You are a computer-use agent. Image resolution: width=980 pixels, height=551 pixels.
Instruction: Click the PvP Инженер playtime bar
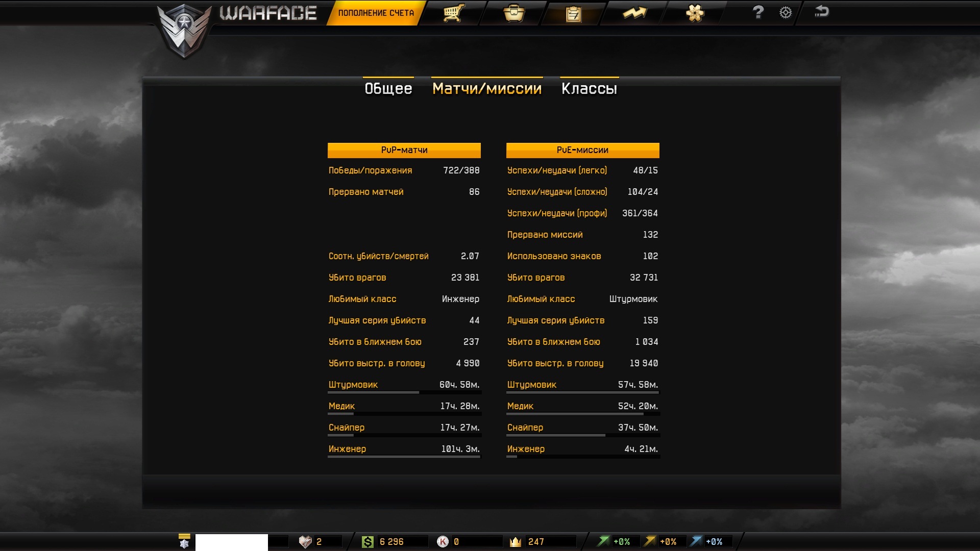click(404, 457)
